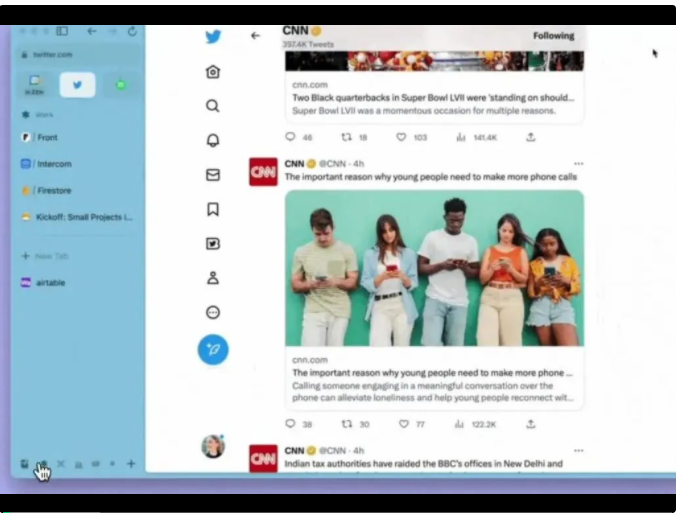
Task: View analytics 141.4K on Super Bowl tweet
Action: coord(476,137)
